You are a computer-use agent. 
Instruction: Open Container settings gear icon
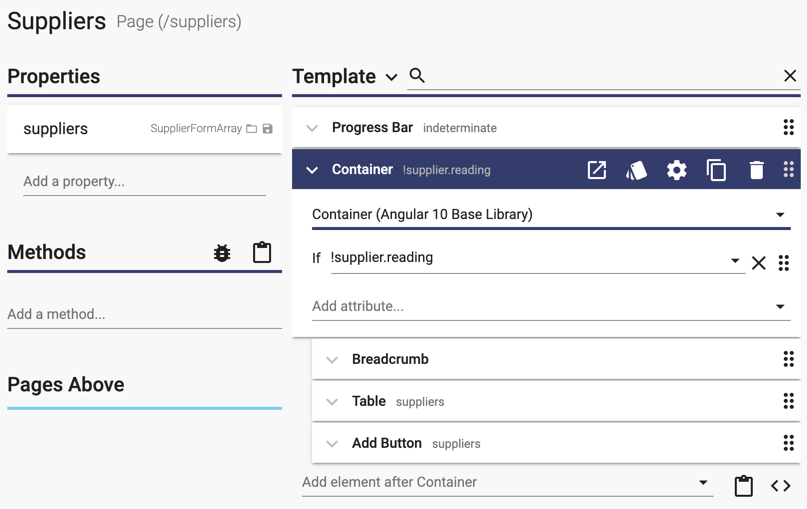tap(676, 170)
